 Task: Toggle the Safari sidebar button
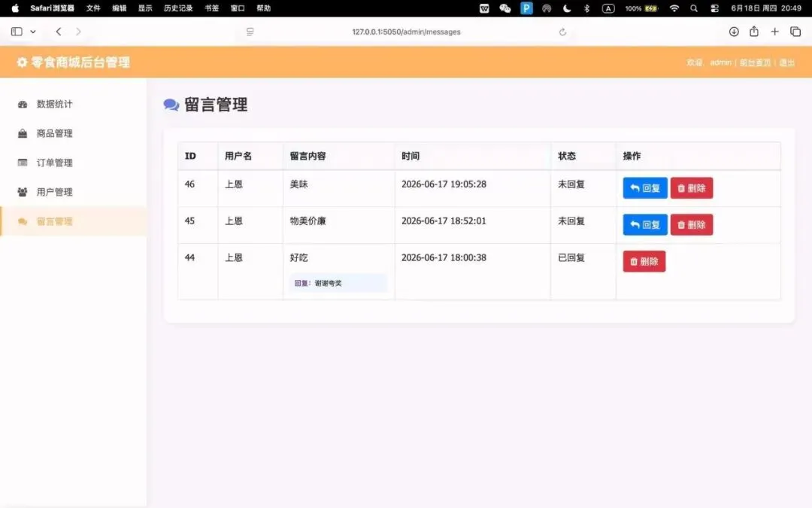17,32
